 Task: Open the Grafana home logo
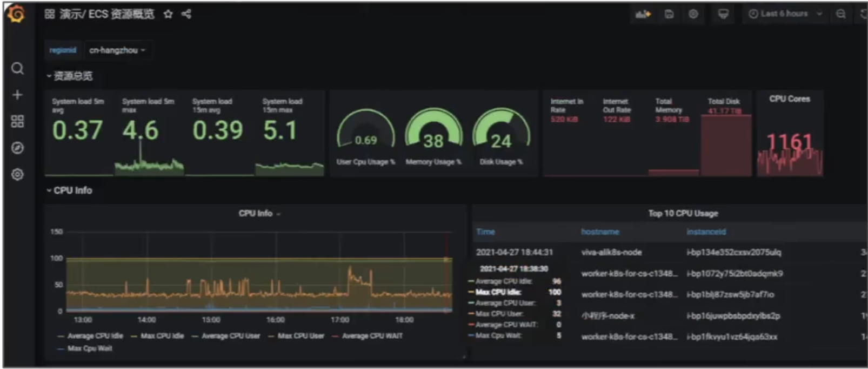click(16, 14)
